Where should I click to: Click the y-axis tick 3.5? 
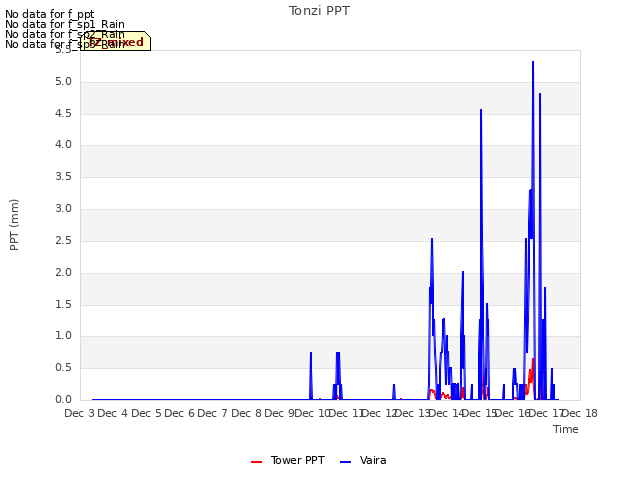(x=63, y=177)
